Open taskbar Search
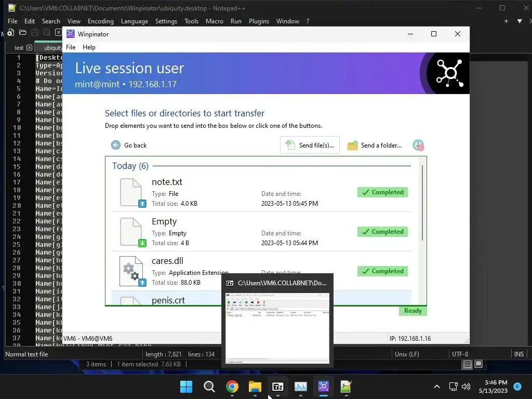The height and width of the screenshot is (399, 532). (209, 387)
